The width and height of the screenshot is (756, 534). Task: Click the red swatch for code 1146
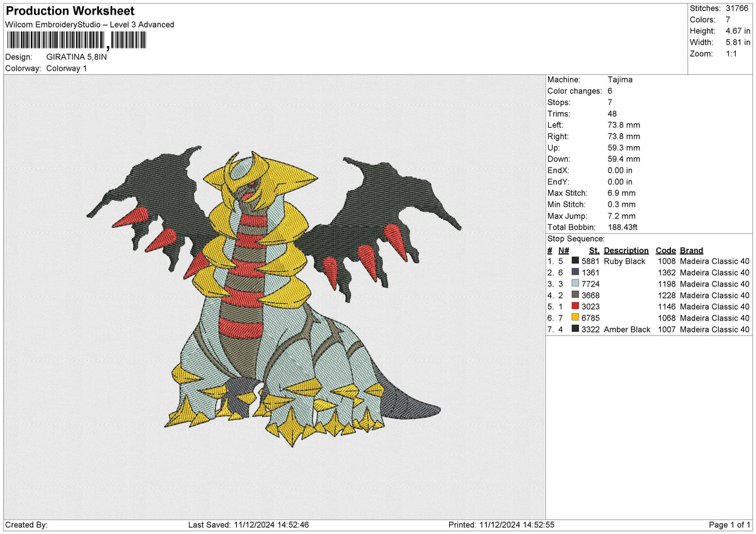pyautogui.click(x=575, y=307)
